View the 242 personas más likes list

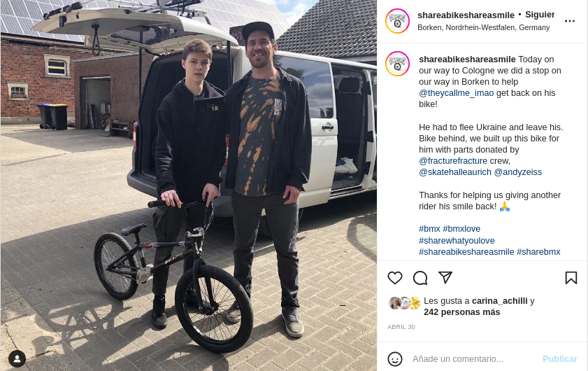point(461,312)
